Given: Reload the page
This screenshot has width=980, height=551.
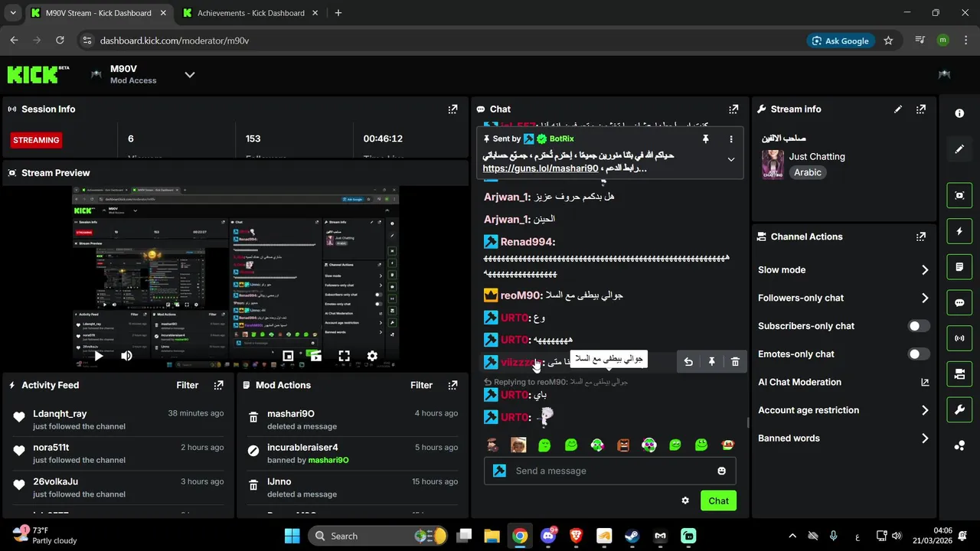Looking at the screenshot, I should pyautogui.click(x=58, y=41).
